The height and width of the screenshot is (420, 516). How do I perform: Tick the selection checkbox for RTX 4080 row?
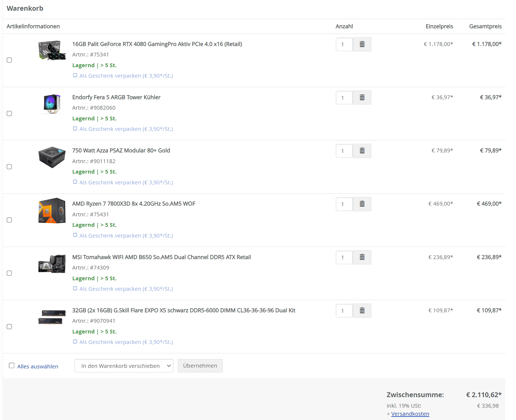click(x=9, y=60)
